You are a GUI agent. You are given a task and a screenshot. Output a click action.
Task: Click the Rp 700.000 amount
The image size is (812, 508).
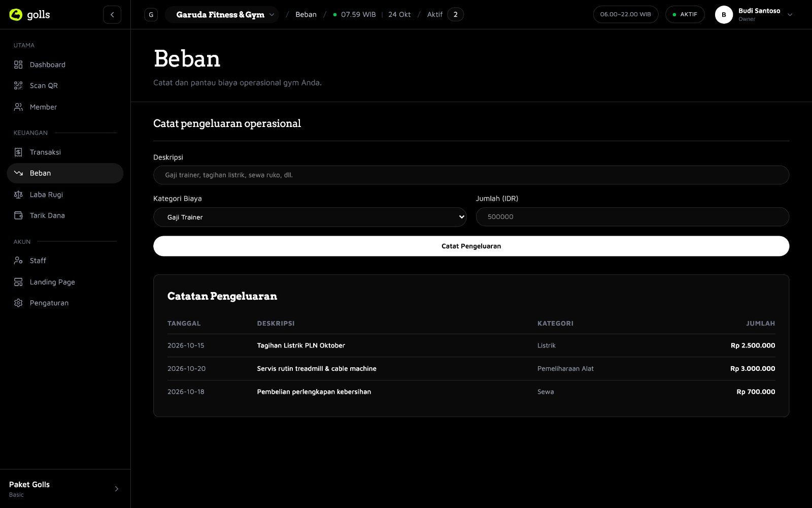756,392
